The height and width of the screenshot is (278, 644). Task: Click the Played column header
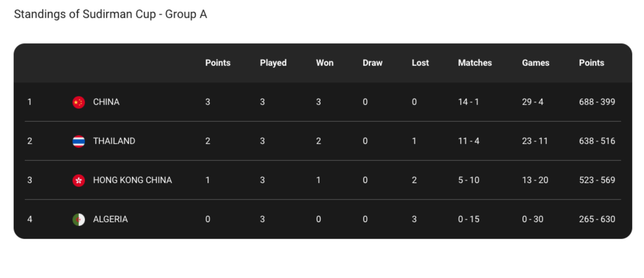coord(273,63)
